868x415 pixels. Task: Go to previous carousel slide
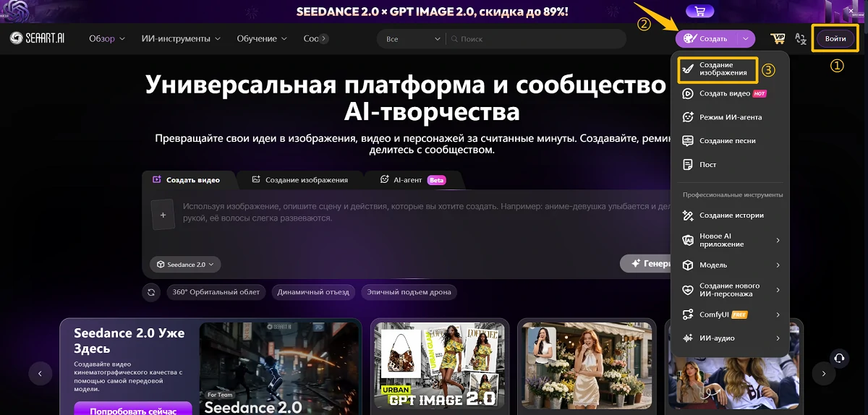41,373
